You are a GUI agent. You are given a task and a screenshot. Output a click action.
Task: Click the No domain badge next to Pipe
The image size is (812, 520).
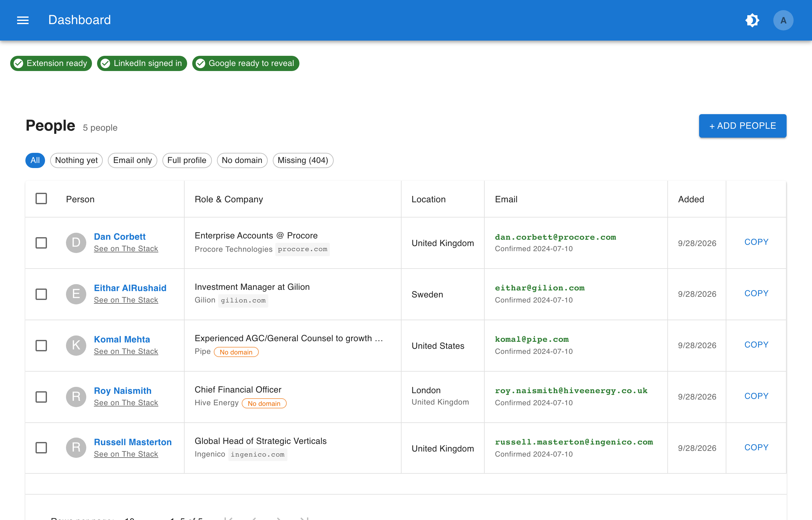[236, 352]
